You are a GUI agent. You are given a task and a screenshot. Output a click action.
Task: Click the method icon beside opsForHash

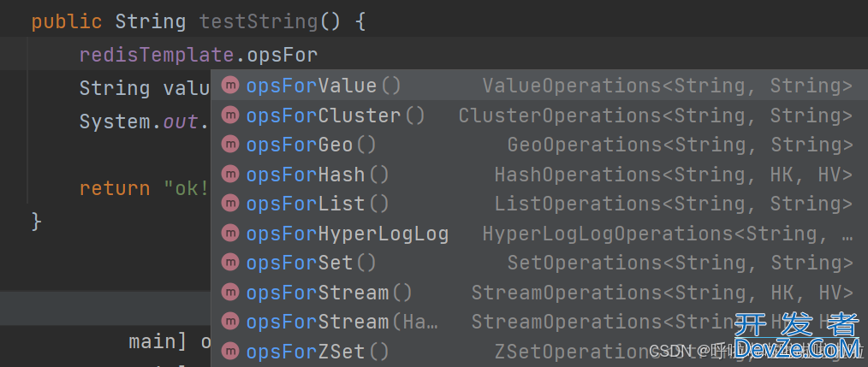[x=229, y=175]
